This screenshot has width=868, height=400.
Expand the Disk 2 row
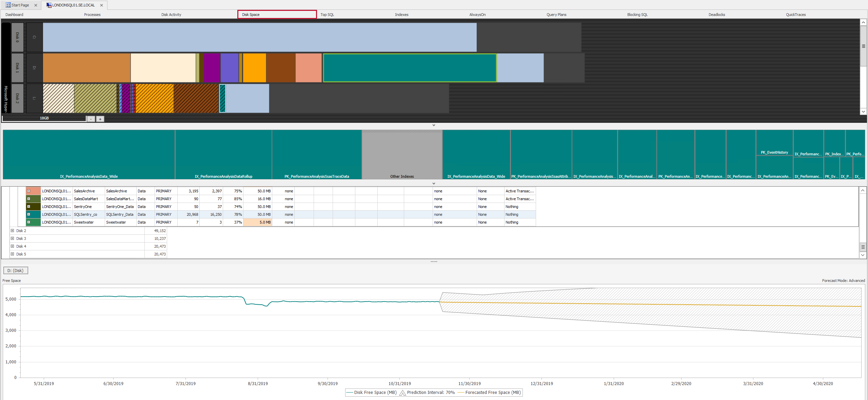point(12,230)
